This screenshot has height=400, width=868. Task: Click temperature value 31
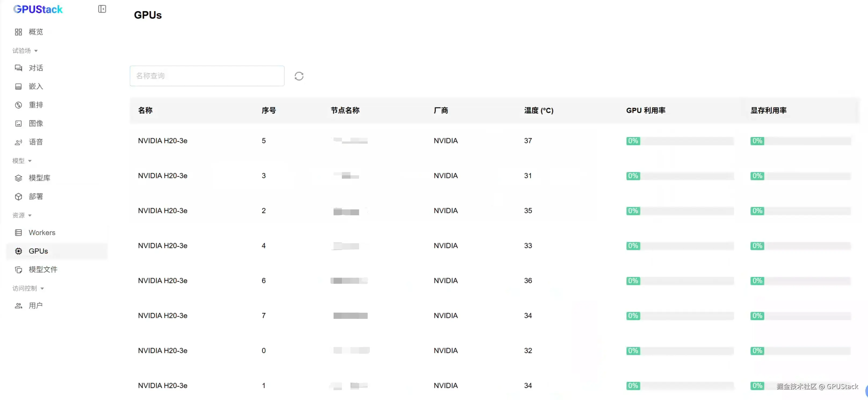528,176
